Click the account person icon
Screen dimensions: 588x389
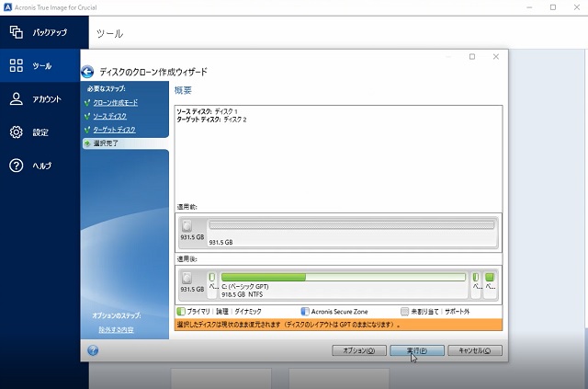pos(17,99)
